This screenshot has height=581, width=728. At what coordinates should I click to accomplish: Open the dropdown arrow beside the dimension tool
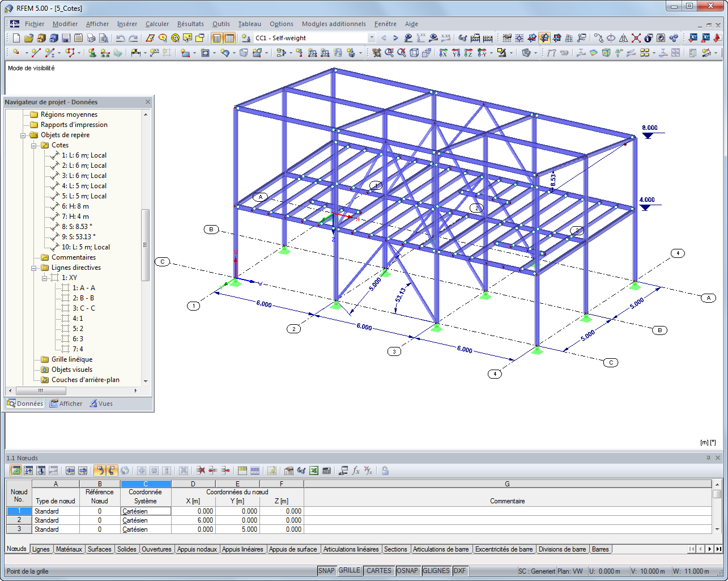[x=144, y=53]
